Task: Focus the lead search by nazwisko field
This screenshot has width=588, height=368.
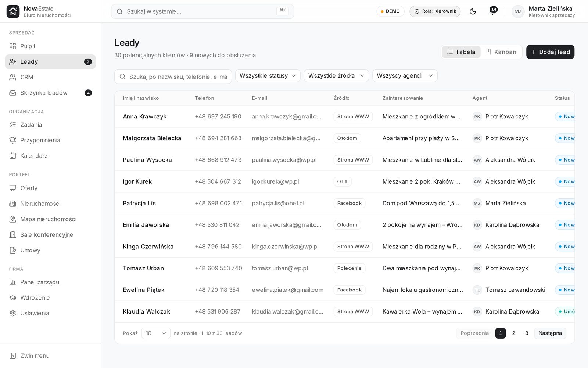Action: coord(173,77)
